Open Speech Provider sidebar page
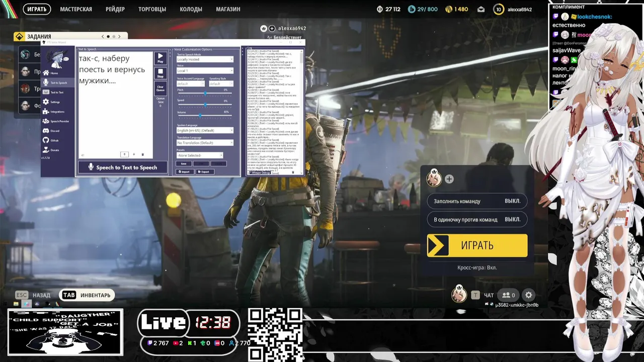Viewport: 644px width, 362px height. (58, 121)
